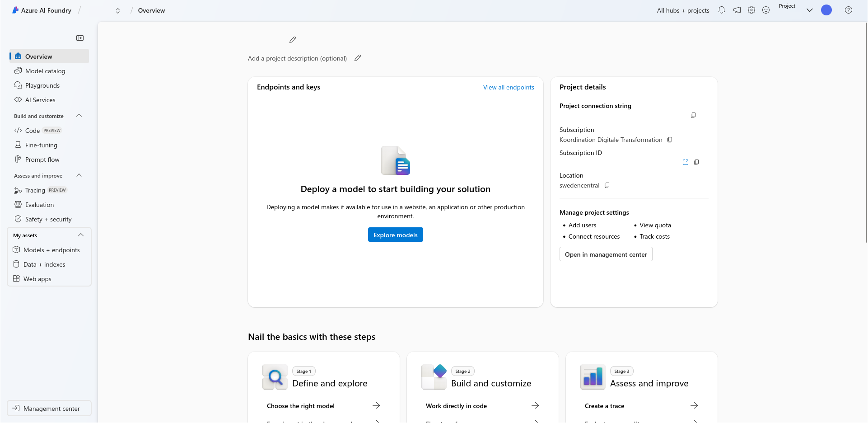This screenshot has width=868, height=423.
Task: Open Prompt flow in sidebar
Action: [x=49, y=160]
